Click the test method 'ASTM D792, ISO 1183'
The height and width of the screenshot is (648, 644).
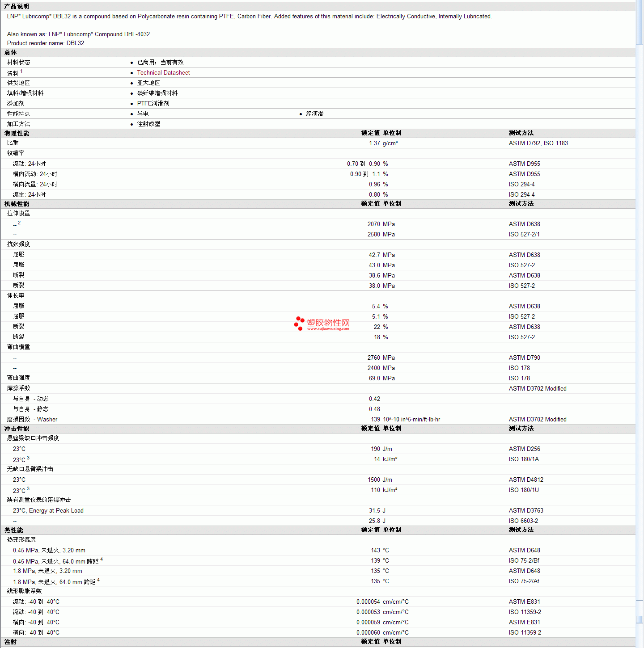538,143
